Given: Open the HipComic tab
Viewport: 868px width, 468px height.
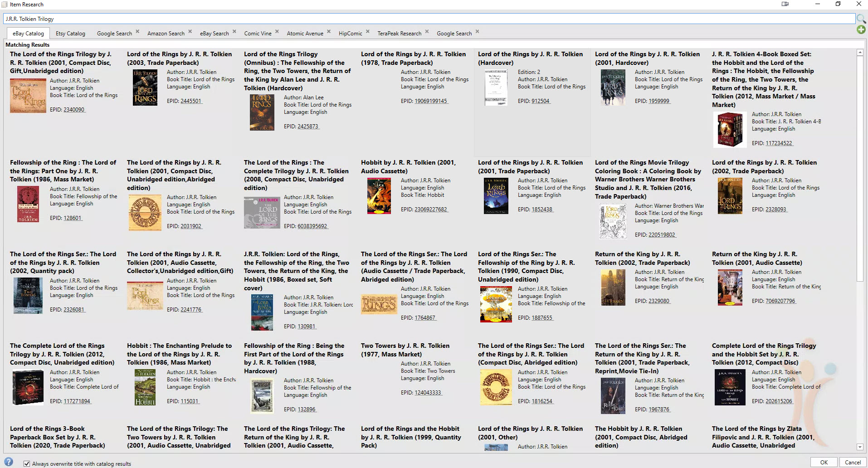Looking at the screenshot, I should point(350,34).
